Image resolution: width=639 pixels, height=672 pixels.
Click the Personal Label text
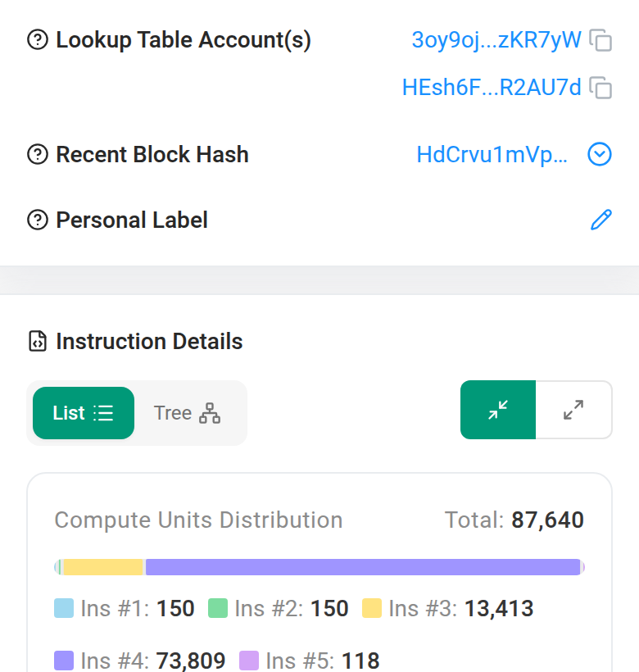[x=132, y=220]
